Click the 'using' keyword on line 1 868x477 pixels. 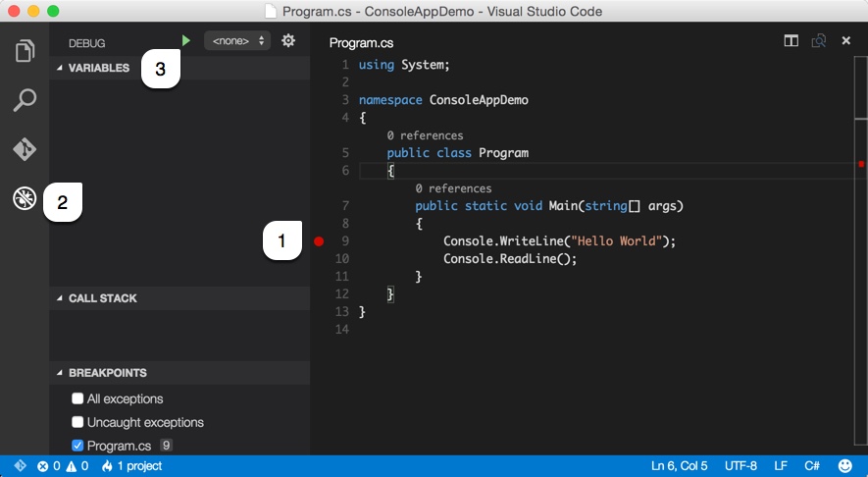(x=377, y=65)
